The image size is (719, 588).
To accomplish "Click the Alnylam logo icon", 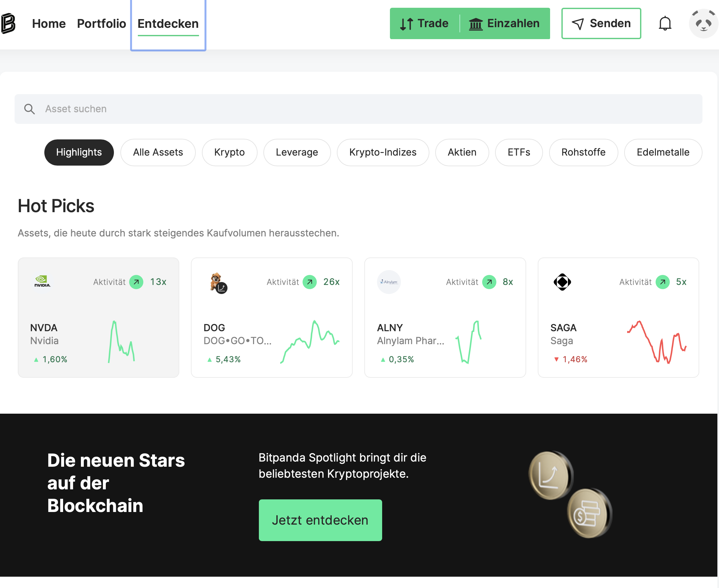I will 389,282.
